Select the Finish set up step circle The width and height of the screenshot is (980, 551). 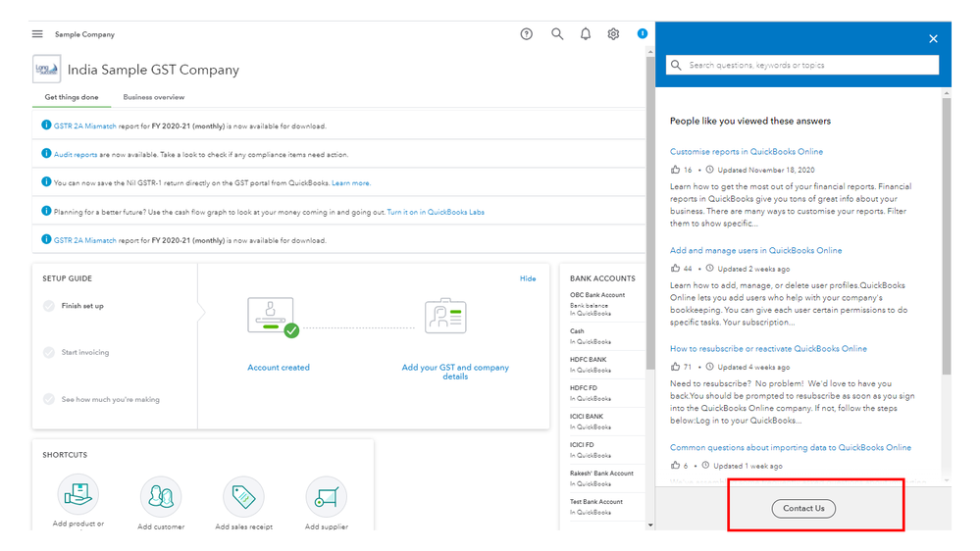[x=49, y=306]
